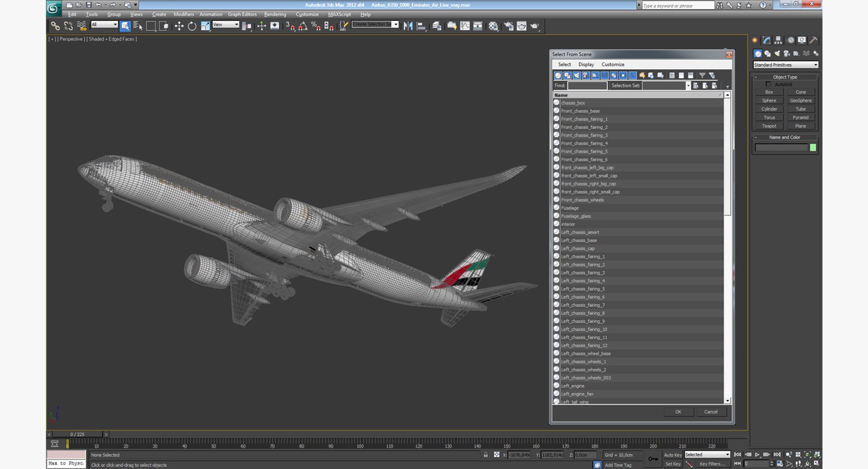Open the Hierarchy command panel
This screenshot has height=469, width=868.
click(x=778, y=40)
